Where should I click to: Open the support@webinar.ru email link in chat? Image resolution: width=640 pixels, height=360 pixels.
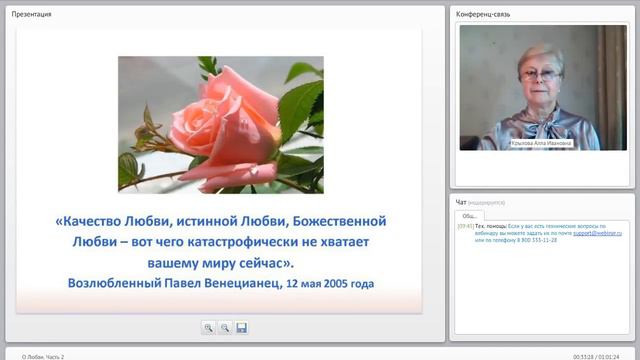(597, 233)
